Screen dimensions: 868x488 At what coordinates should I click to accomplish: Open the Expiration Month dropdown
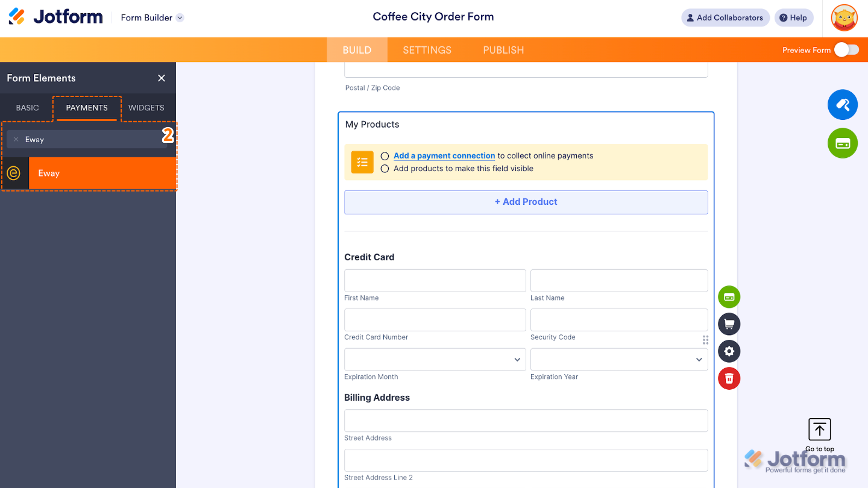pyautogui.click(x=435, y=360)
